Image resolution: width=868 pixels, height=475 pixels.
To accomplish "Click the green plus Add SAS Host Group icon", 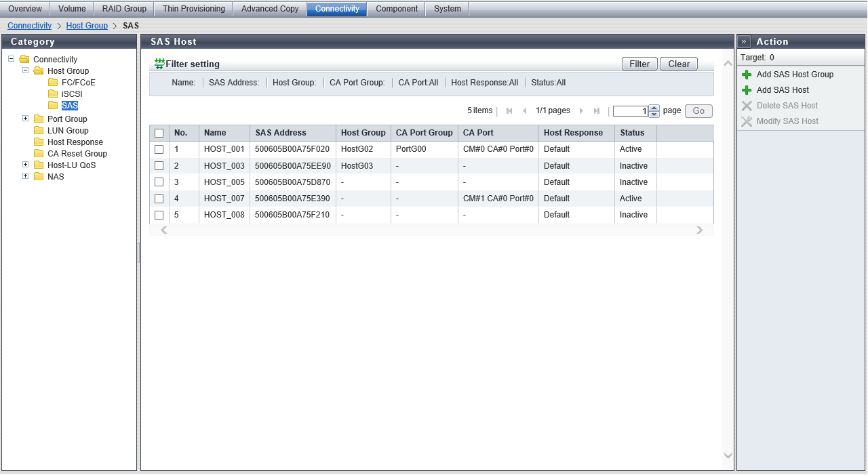I will 747,75.
